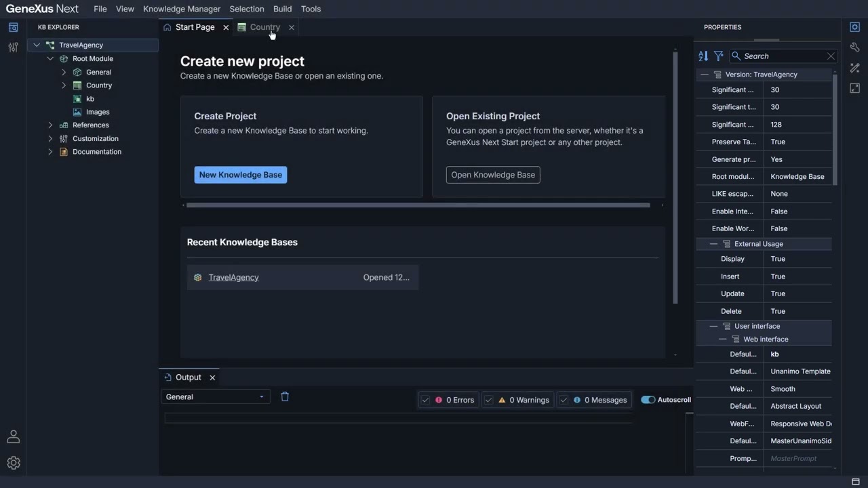Open the KB Explorer sidebar icon
The width and height of the screenshot is (868, 488).
coord(13,28)
